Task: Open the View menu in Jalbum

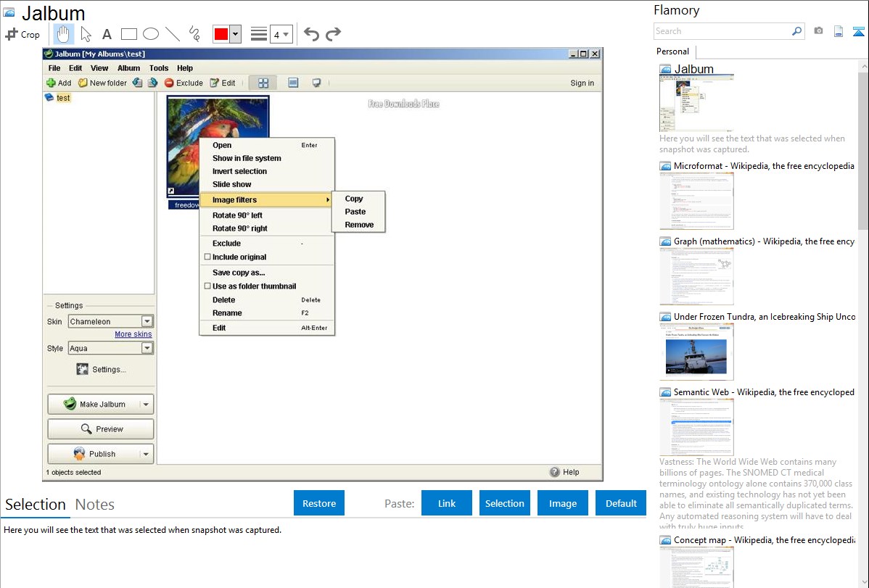Action: pyautogui.click(x=99, y=68)
